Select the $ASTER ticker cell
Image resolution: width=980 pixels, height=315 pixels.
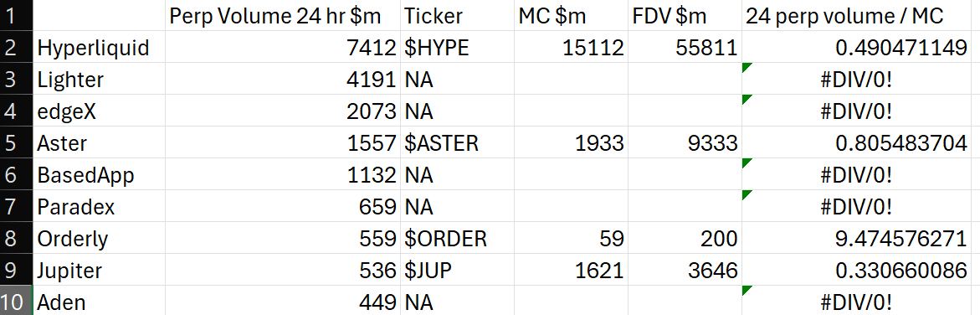[x=458, y=142]
